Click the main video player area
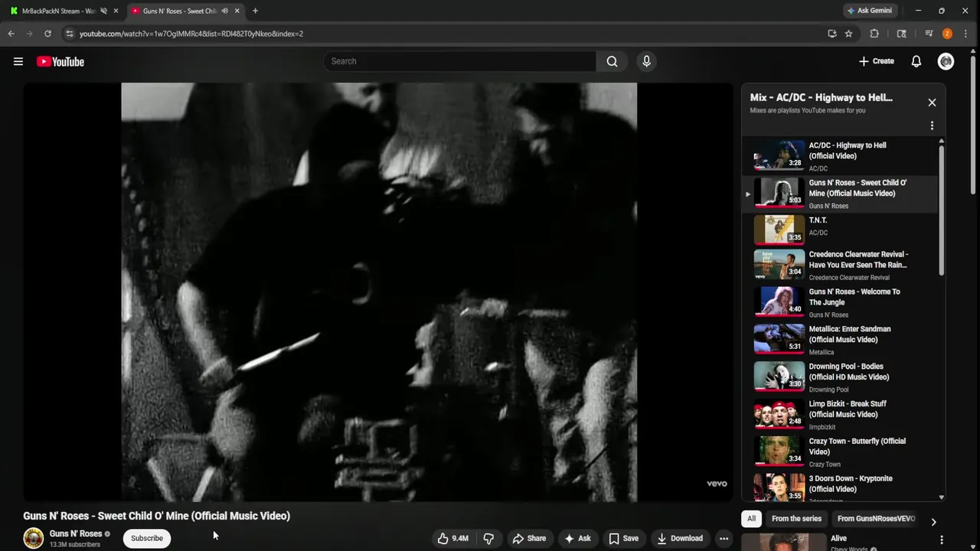Image resolution: width=980 pixels, height=551 pixels. click(379, 292)
